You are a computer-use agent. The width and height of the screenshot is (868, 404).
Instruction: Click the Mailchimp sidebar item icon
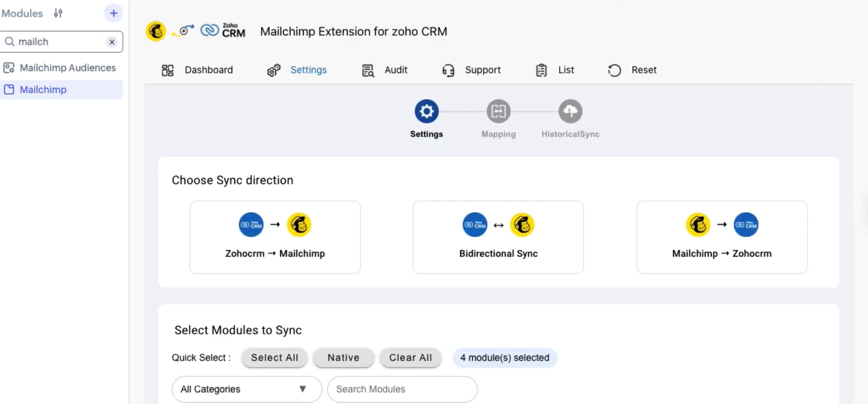click(x=9, y=90)
